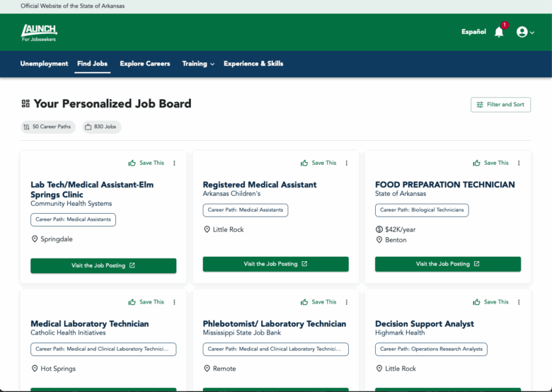
Task: Open more options for Registered Medical Assistant
Action: (347, 163)
